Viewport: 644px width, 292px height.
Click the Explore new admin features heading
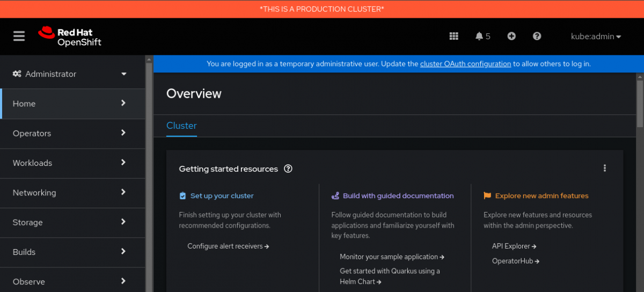click(x=541, y=196)
